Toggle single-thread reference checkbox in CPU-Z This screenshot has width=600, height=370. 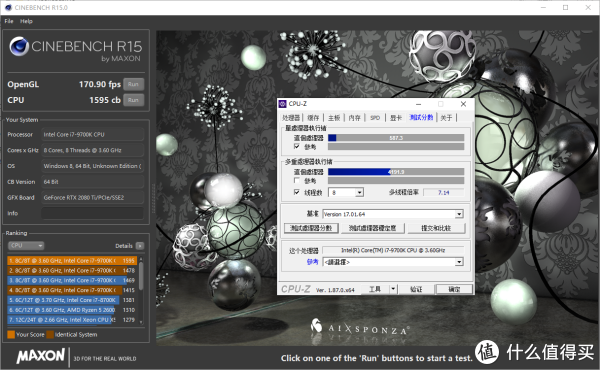point(297,147)
